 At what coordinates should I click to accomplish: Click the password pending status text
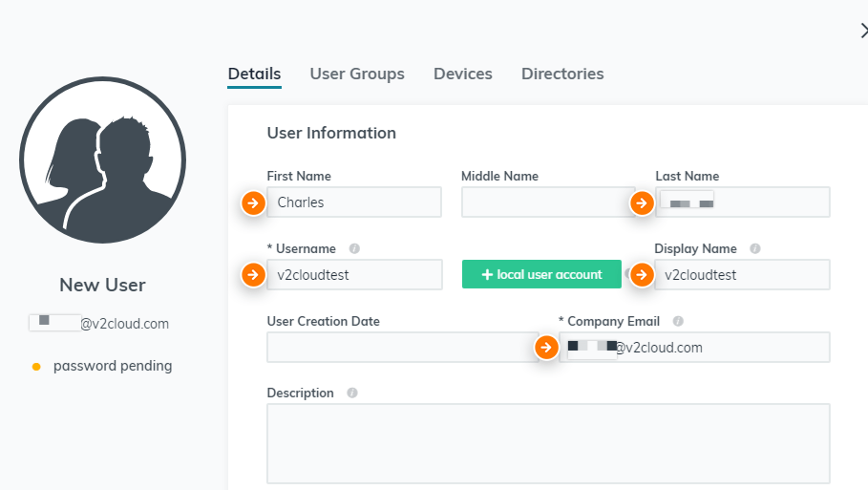click(113, 366)
